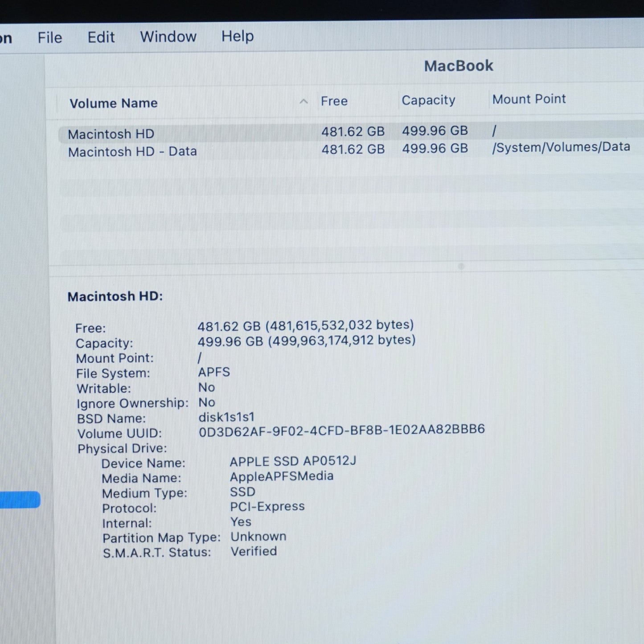The width and height of the screenshot is (644, 644).
Task: Click the Protocol value "PCI-Express"
Action: [267, 507]
